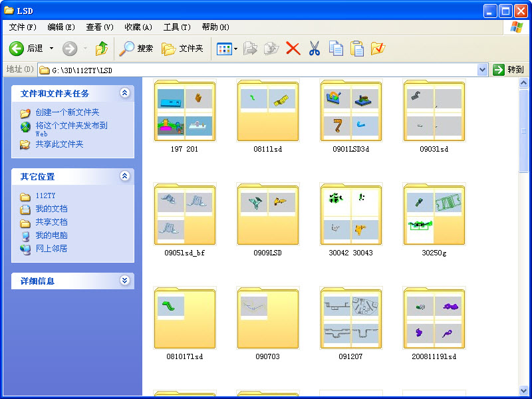Screen dimensions: 532x399
Task: Select the 30250g folder thumbnail
Action: (434, 215)
